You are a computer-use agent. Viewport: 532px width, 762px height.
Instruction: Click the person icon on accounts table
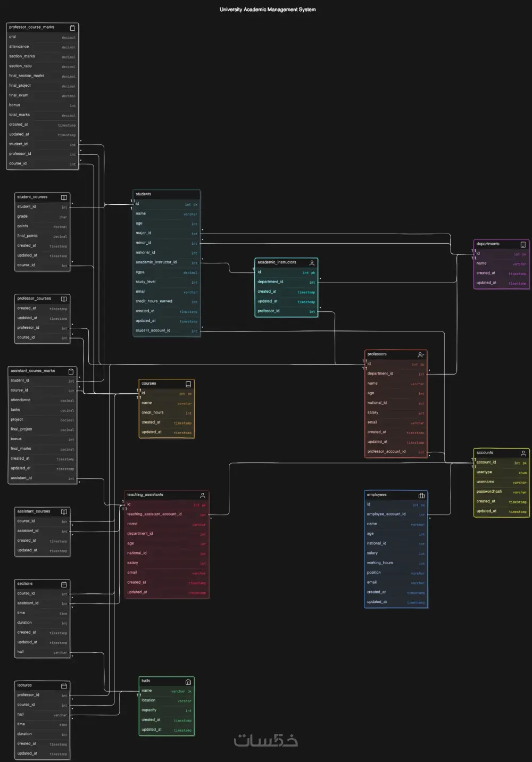click(x=523, y=453)
